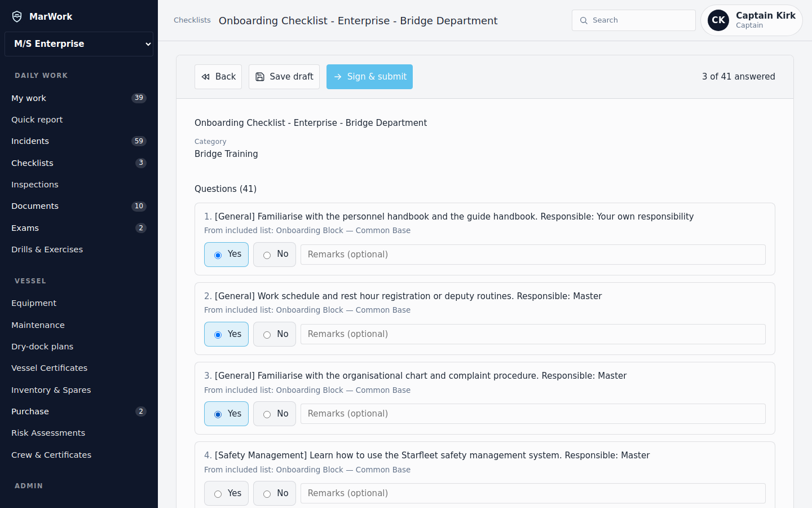Click Sign & submit button

coord(369,77)
